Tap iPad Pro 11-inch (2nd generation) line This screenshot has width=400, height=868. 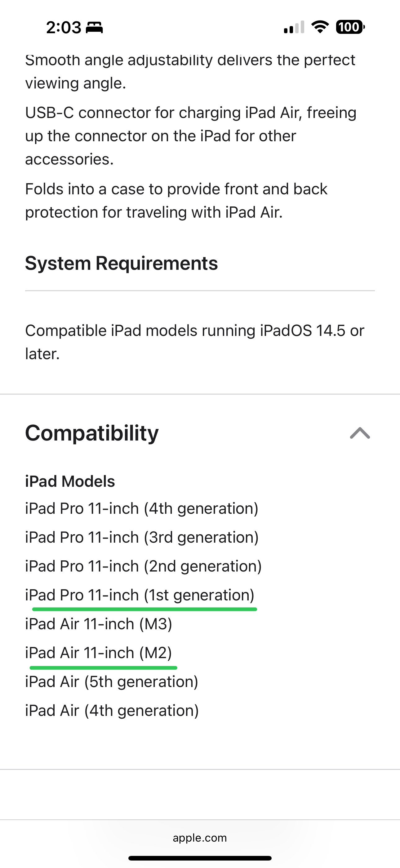(144, 566)
